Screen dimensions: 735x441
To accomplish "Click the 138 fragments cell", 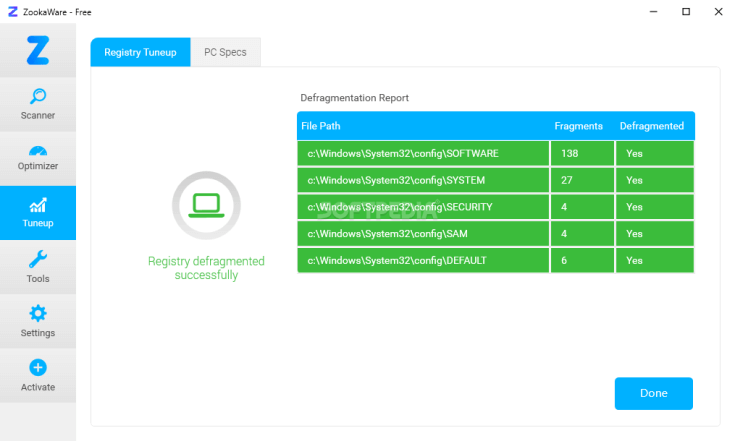I will tap(582, 153).
